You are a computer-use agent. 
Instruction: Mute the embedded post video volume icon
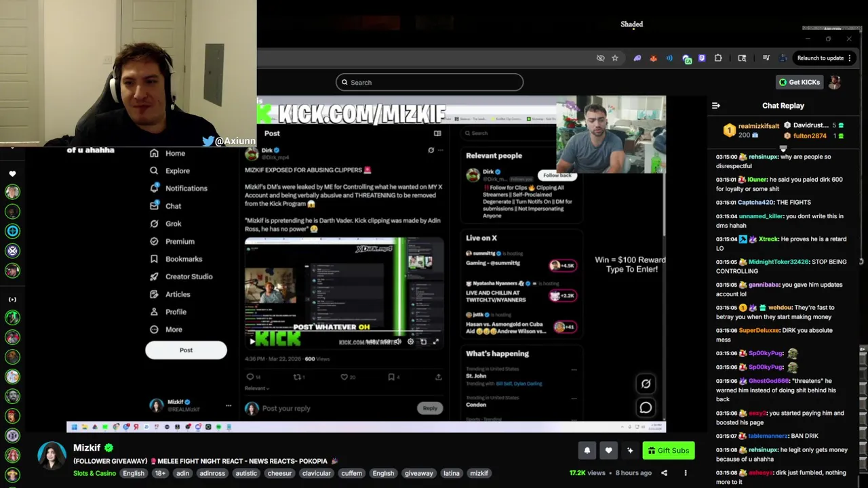pos(397,342)
